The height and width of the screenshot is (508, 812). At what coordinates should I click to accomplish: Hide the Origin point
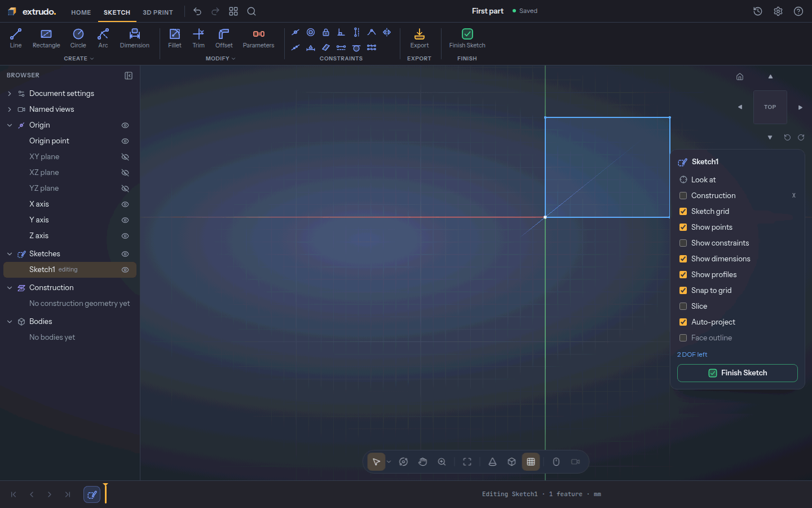coord(125,141)
